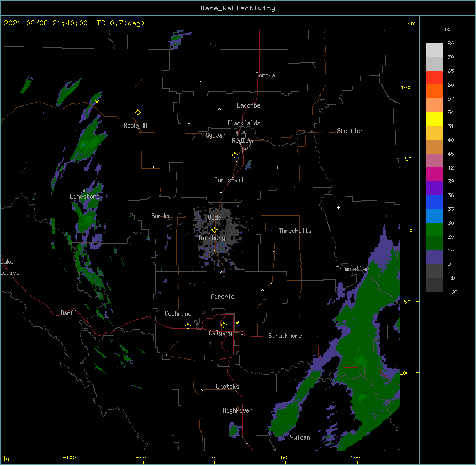The height and width of the screenshot is (465, 476).
Task: Click the RockyMH label
Action: click(135, 125)
